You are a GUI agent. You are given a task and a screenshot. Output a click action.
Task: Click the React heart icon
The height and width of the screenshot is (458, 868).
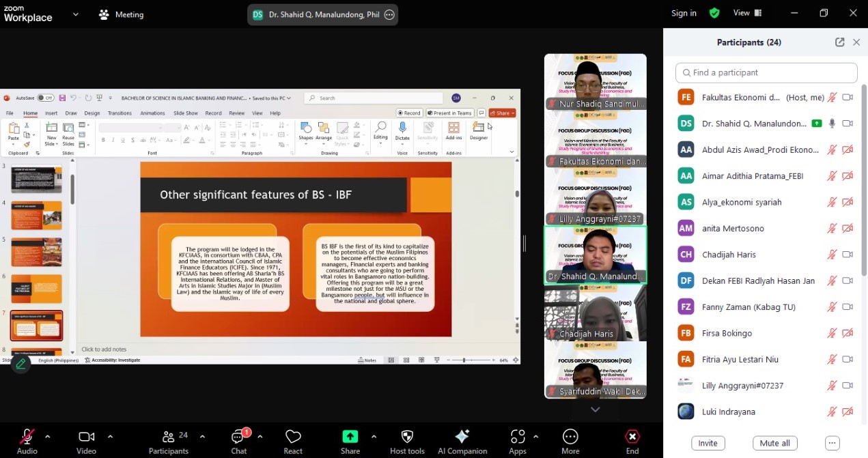coord(293,438)
